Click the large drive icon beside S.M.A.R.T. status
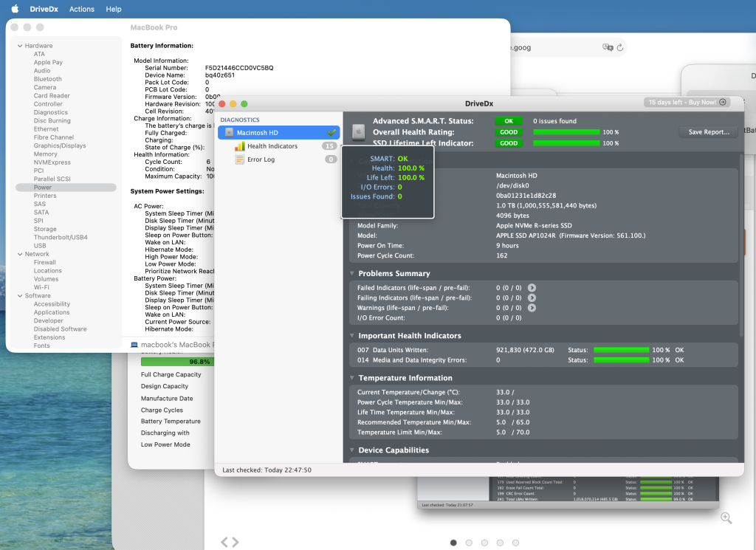The image size is (756, 550). click(x=358, y=131)
